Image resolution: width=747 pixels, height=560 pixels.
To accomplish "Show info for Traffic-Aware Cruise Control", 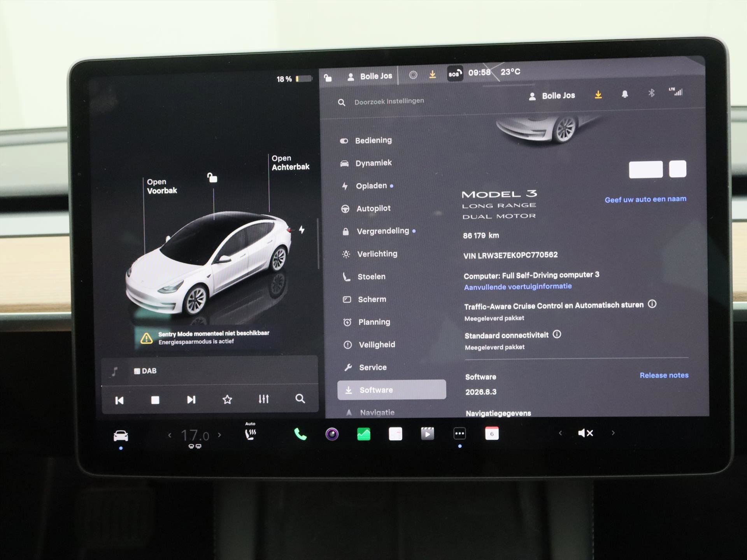I will (652, 304).
